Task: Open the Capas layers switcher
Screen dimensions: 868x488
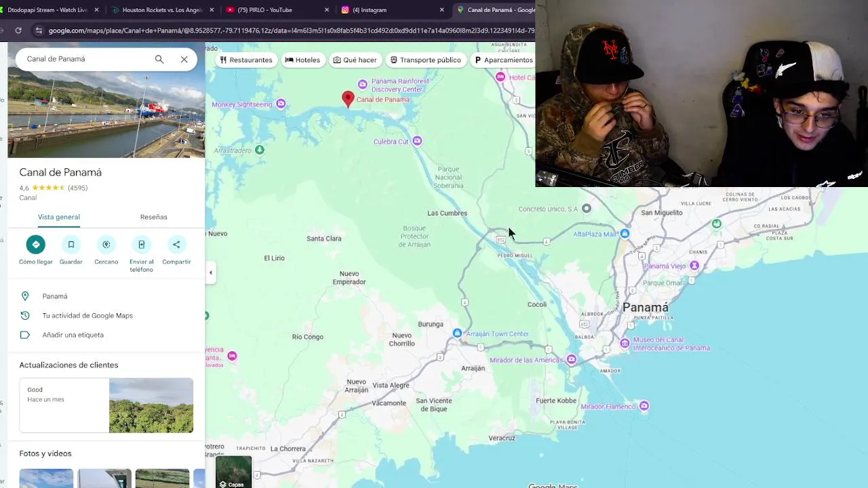Action: [x=233, y=472]
